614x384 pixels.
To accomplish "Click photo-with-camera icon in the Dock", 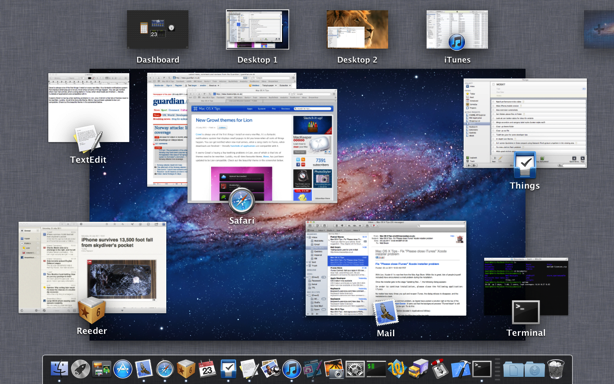I will [334, 369].
